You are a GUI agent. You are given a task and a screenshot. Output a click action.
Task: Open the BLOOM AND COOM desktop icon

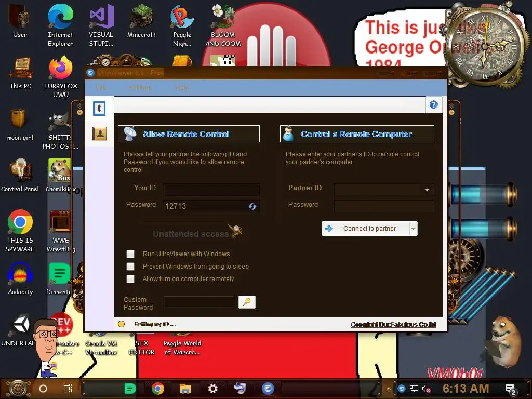223,25
